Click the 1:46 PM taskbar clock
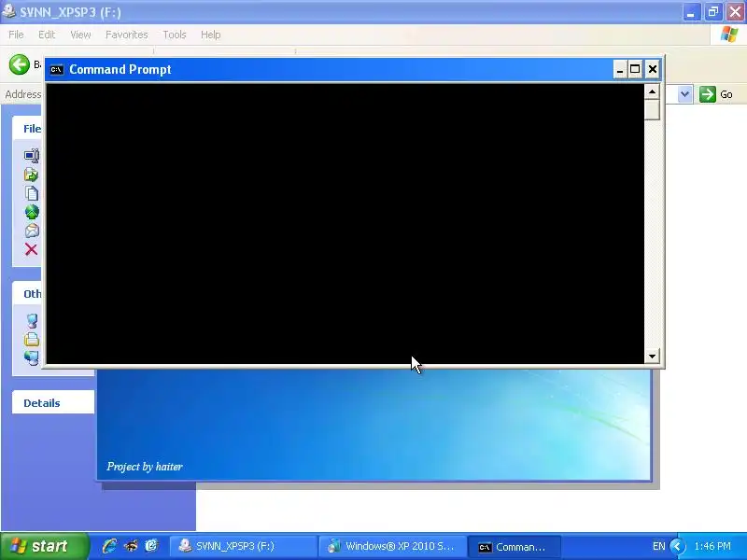The height and width of the screenshot is (560, 747). coord(712,546)
